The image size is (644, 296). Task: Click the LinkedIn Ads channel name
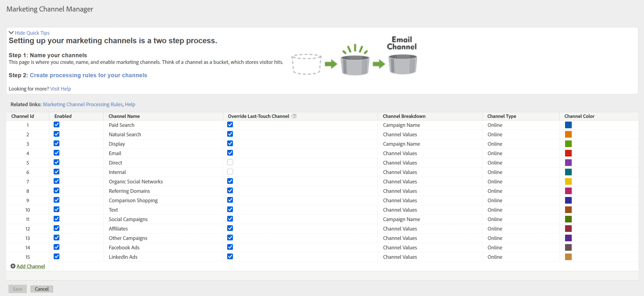coord(123,257)
